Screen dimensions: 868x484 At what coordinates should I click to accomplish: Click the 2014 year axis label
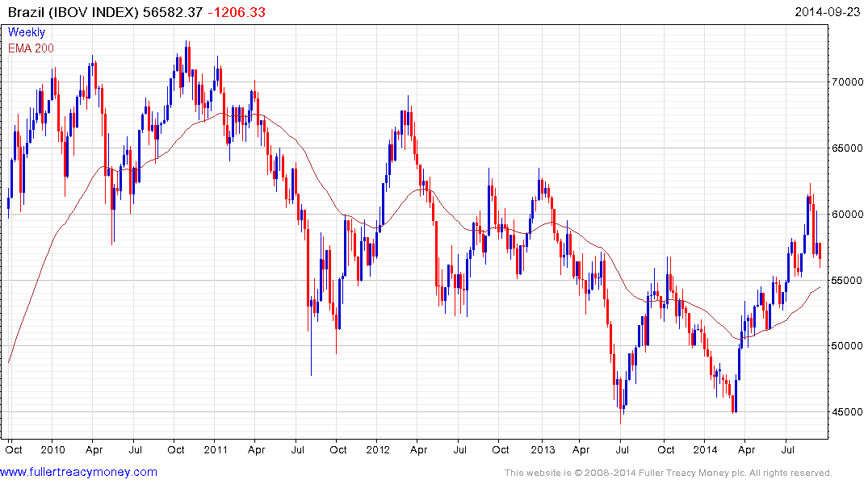pos(705,449)
